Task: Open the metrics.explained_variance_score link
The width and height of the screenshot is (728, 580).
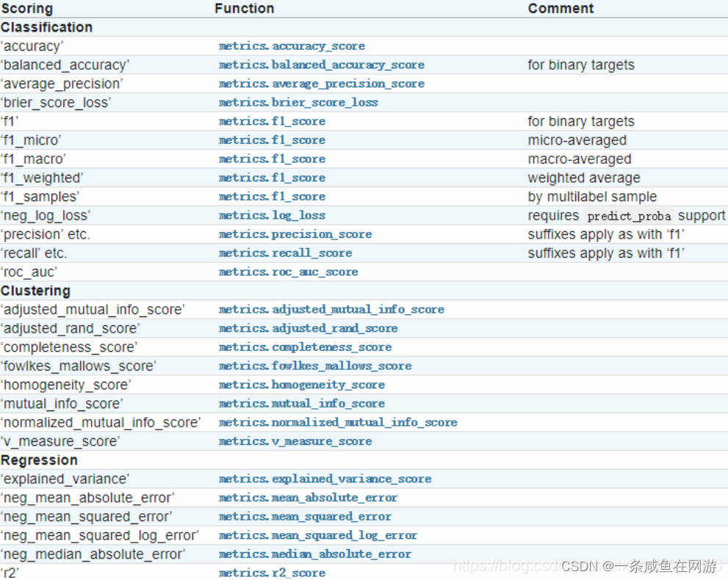Action: (326, 478)
